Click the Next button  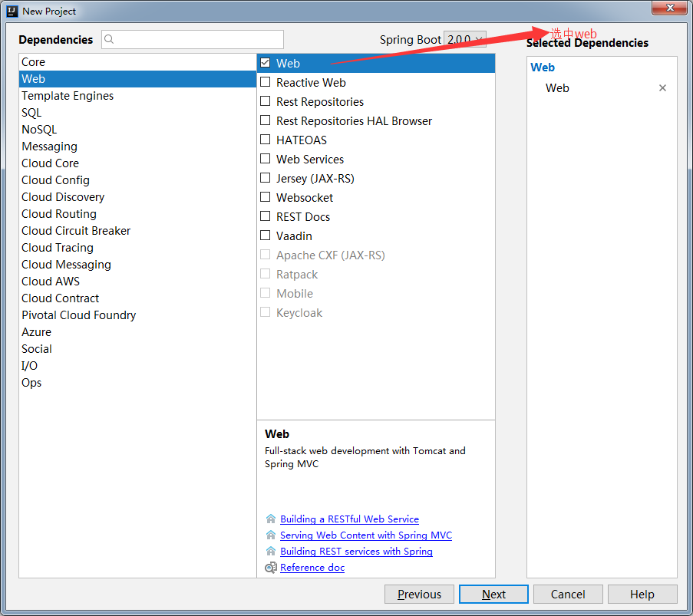pyautogui.click(x=493, y=595)
